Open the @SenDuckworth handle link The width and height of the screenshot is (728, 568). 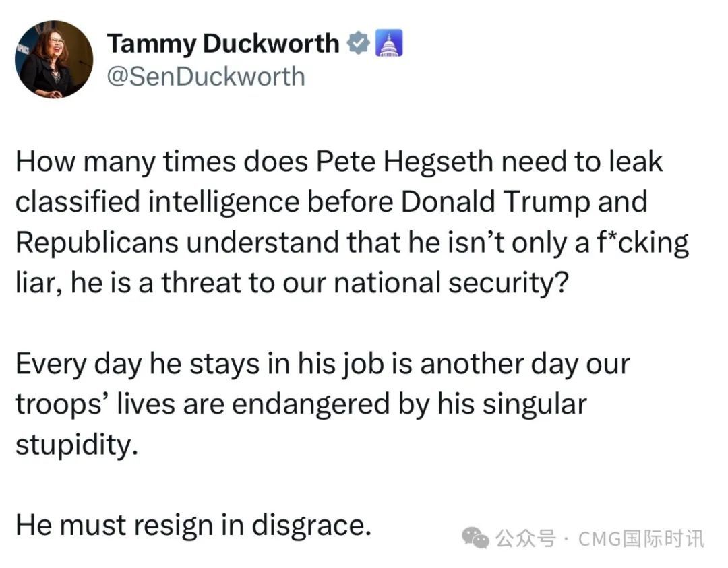click(x=206, y=77)
